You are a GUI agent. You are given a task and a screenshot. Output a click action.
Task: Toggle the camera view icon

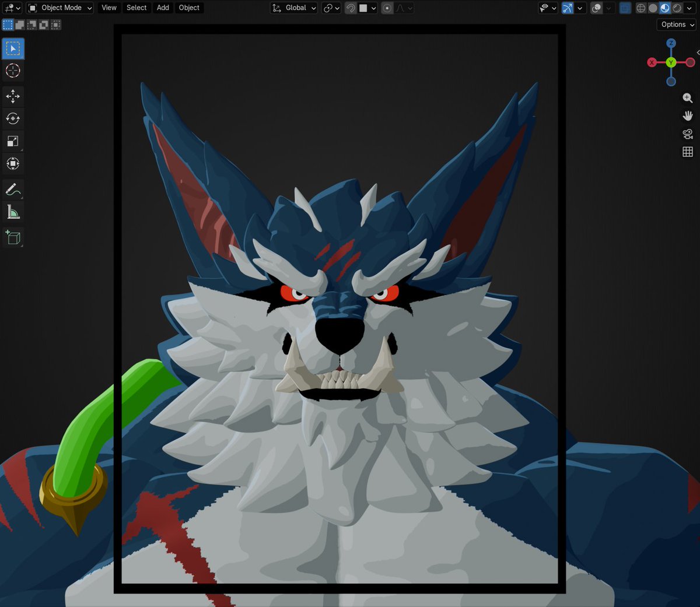pyautogui.click(x=688, y=134)
